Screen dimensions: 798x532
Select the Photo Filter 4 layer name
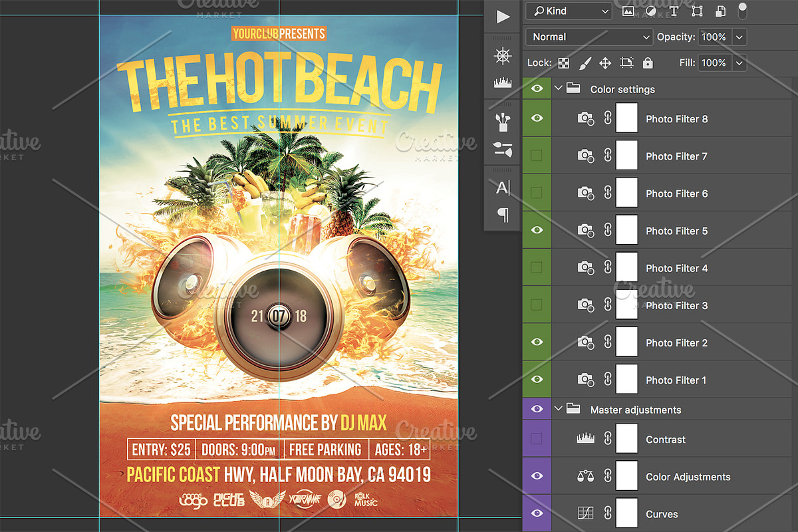coord(677,268)
